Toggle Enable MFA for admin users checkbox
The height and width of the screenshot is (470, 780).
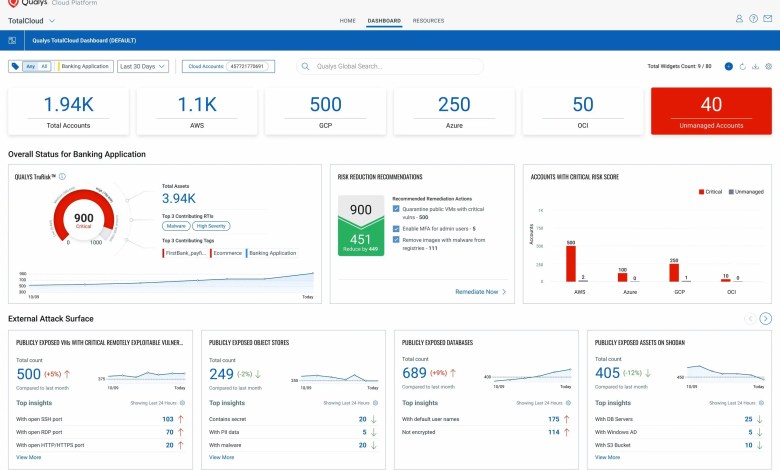[396, 229]
